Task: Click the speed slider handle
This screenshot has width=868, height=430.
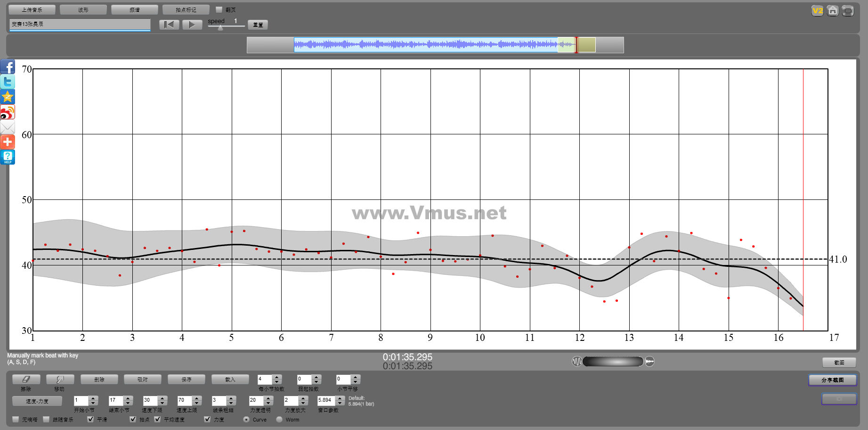Action: (220, 28)
